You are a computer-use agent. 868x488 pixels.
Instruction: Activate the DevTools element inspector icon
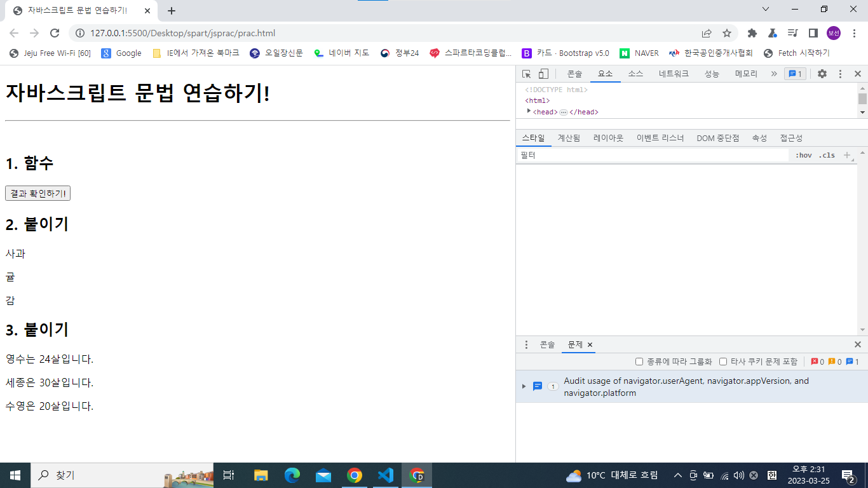(x=526, y=74)
